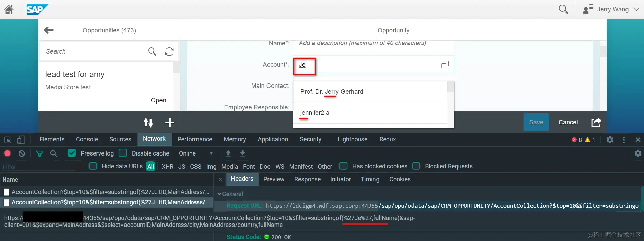Open the DevTools more options menu
The height and width of the screenshot is (241, 644).
(x=624, y=140)
